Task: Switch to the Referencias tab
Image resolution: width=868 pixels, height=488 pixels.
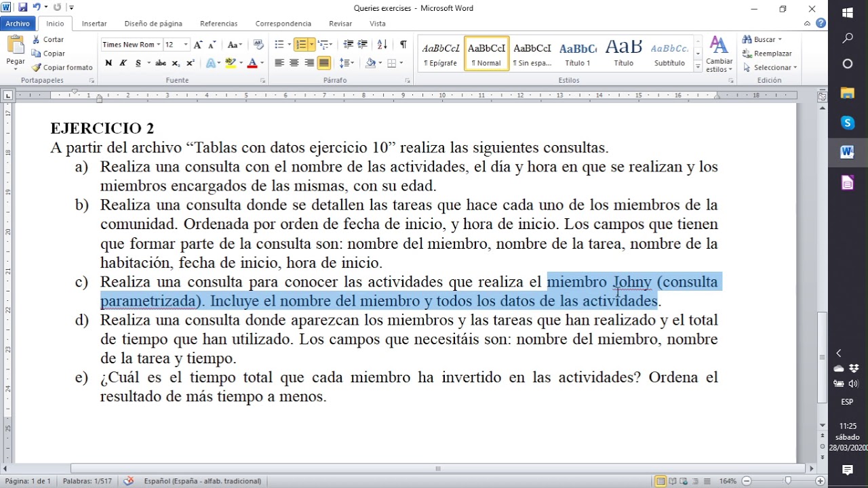Action: pyautogui.click(x=218, y=24)
